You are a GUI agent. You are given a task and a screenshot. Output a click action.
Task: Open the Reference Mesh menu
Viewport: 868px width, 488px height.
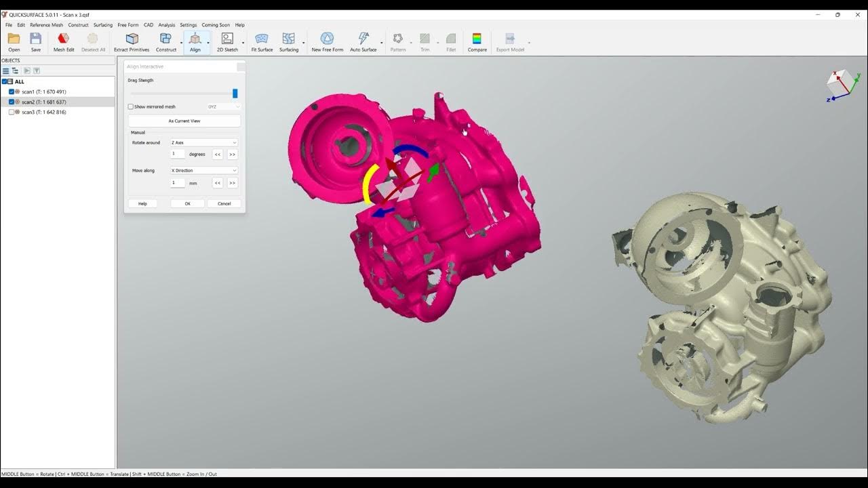46,25
